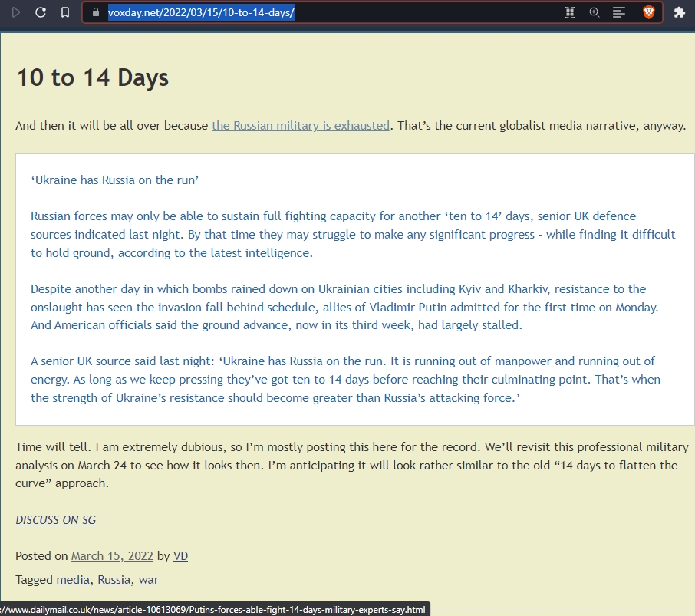Open the March 15, 2022 date link
Viewport: 695px width, 616px height.
(112, 556)
